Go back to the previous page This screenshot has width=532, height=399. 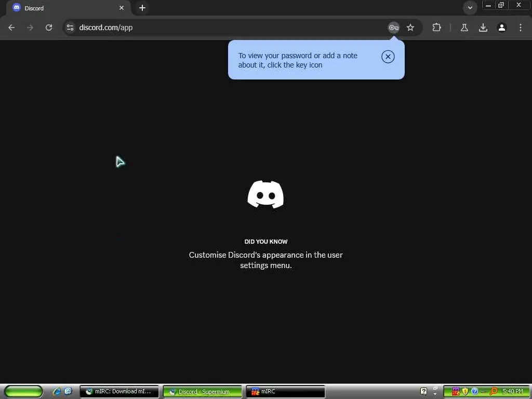coord(11,28)
